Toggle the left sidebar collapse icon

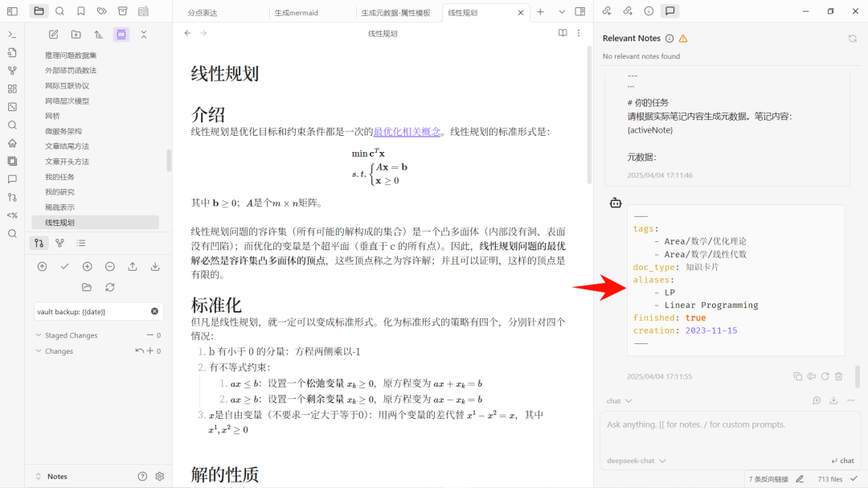coord(12,11)
